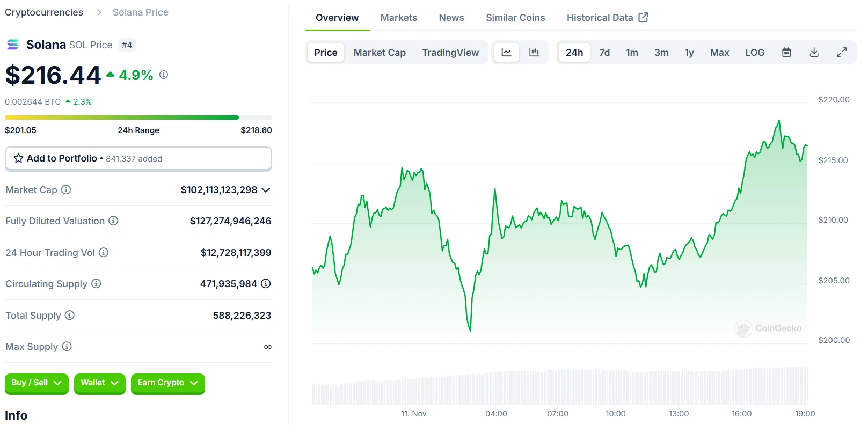The height and width of the screenshot is (425, 868).
Task: Click the volume bars below the chart
Action: coord(560,385)
